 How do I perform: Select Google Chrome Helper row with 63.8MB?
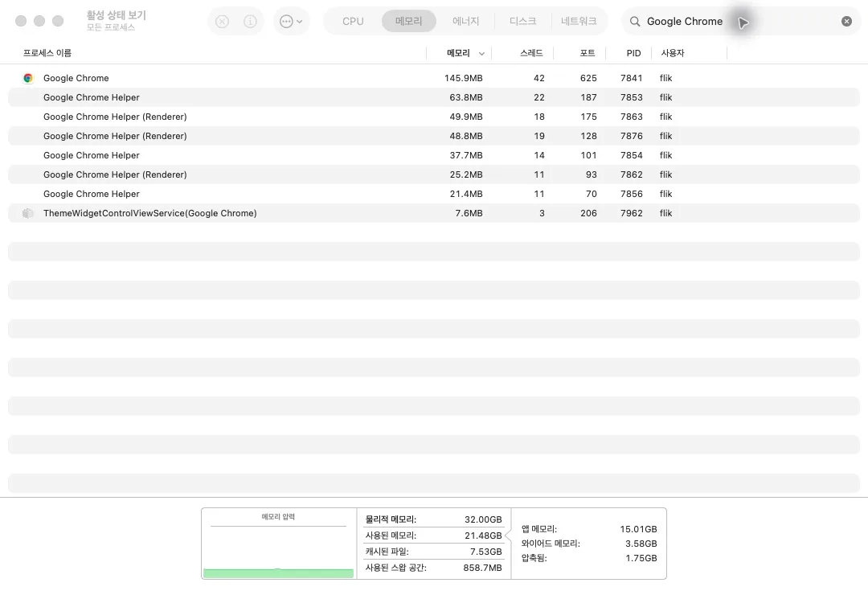pyautogui.click(x=434, y=97)
